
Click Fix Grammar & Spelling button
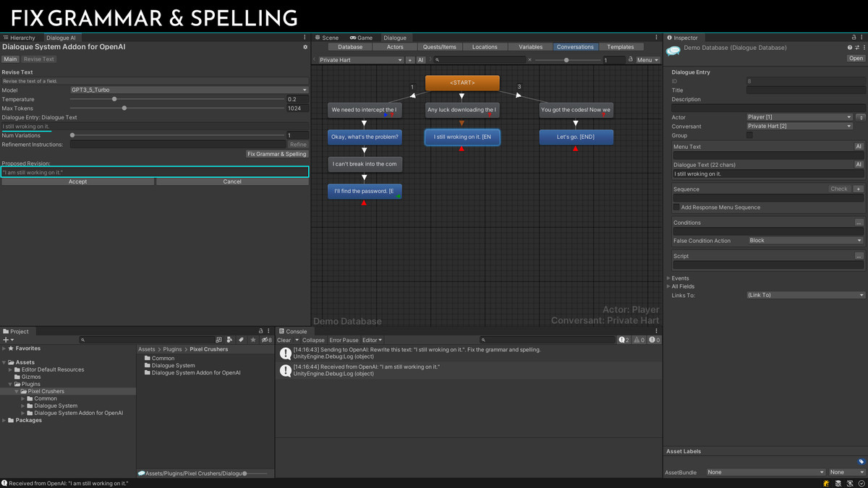pyautogui.click(x=277, y=154)
